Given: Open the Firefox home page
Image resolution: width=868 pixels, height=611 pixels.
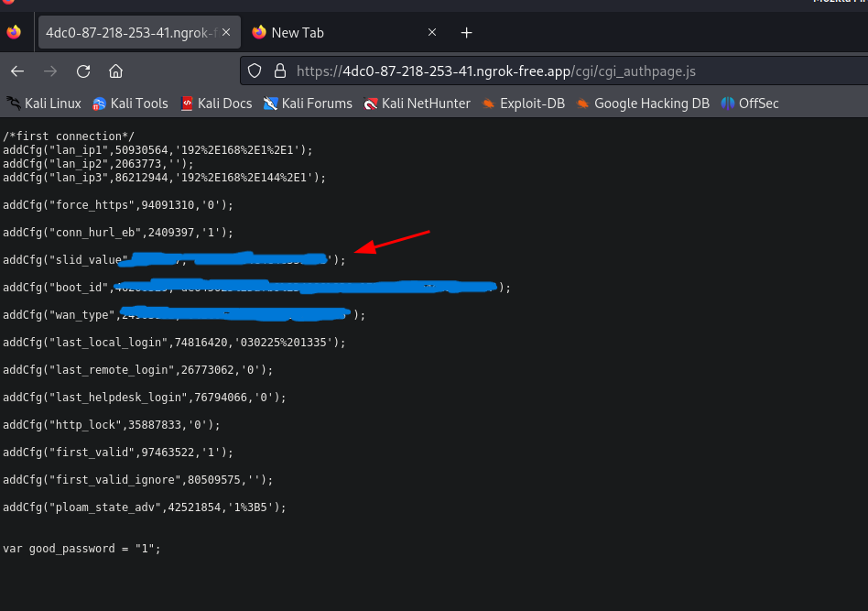Looking at the screenshot, I should (115, 71).
